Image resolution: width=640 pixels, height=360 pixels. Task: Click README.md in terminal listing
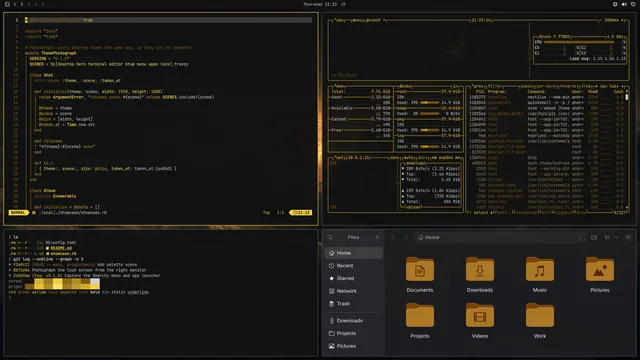(61, 248)
